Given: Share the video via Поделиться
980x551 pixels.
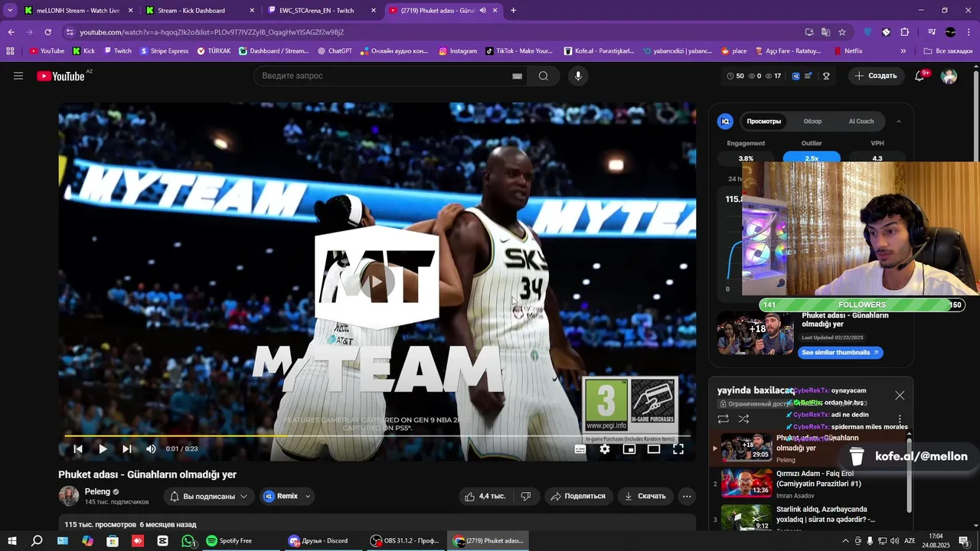Looking at the screenshot, I should click(579, 496).
